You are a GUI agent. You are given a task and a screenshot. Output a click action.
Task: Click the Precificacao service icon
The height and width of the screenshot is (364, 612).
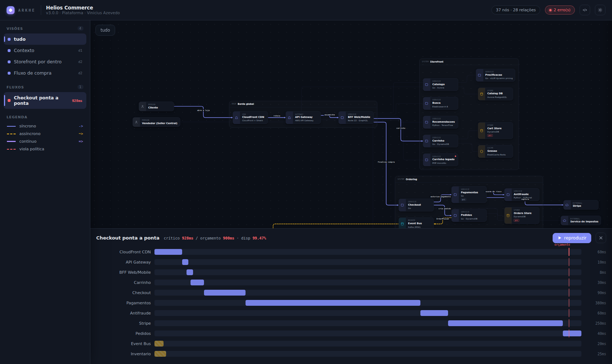[479, 75]
